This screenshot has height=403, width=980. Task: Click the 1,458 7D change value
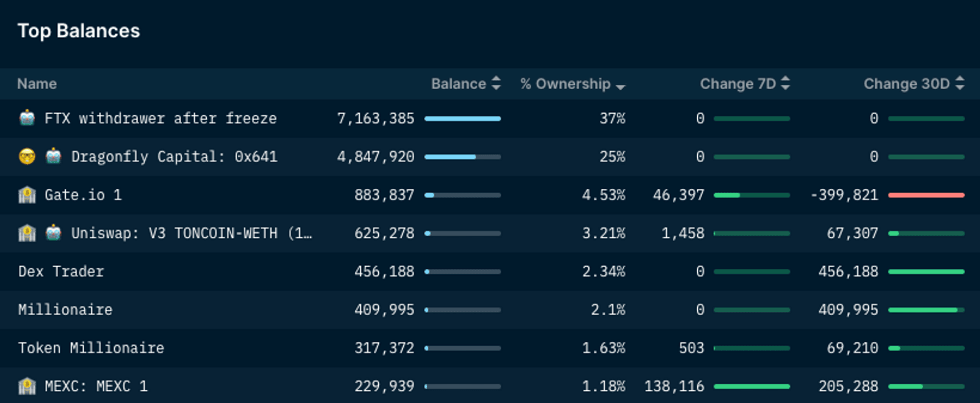click(x=683, y=233)
